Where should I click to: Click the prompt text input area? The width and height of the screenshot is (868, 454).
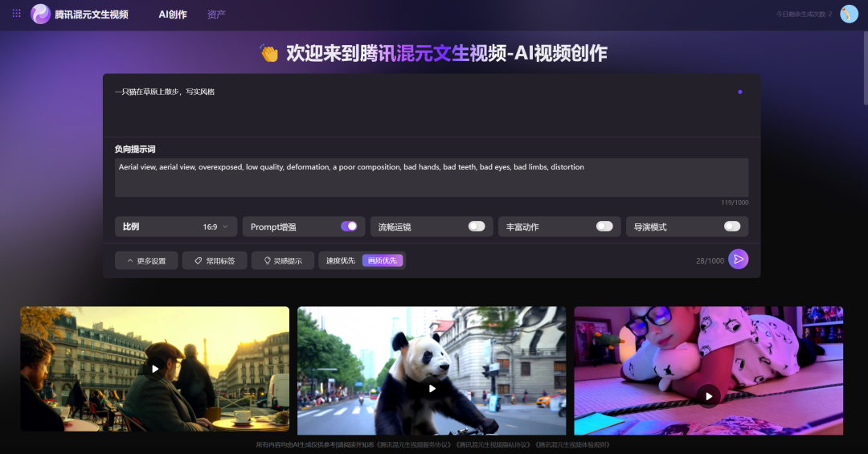pyautogui.click(x=432, y=106)
